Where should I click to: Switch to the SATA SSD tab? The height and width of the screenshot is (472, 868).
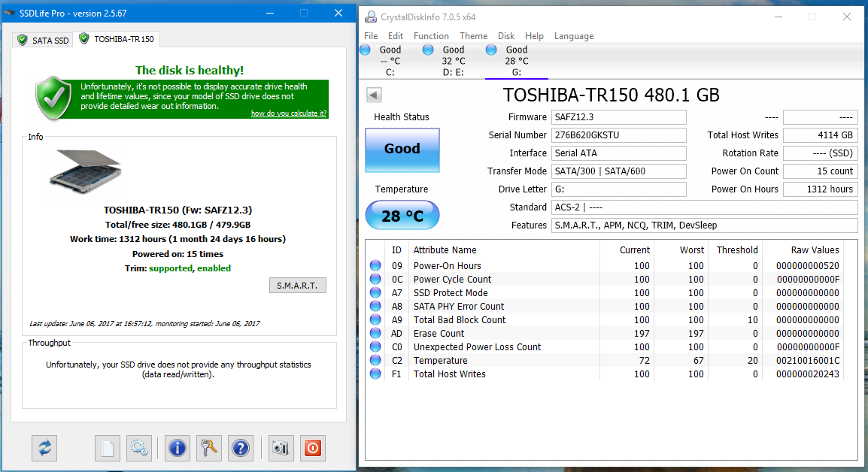pos(44,40)
